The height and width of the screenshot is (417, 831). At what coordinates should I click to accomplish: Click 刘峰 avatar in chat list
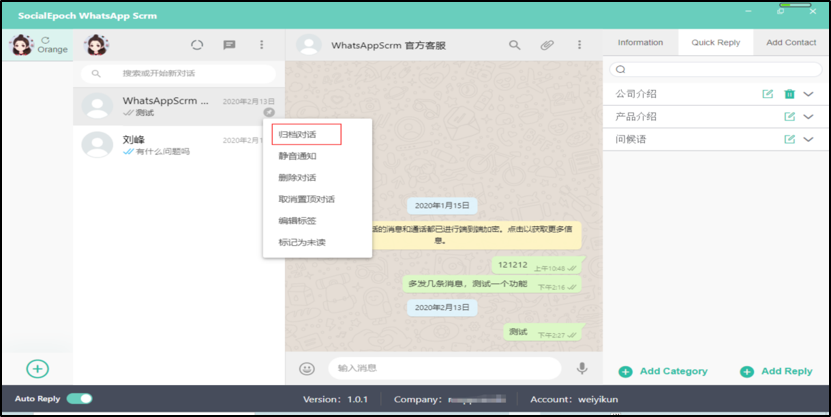(97, 145)
